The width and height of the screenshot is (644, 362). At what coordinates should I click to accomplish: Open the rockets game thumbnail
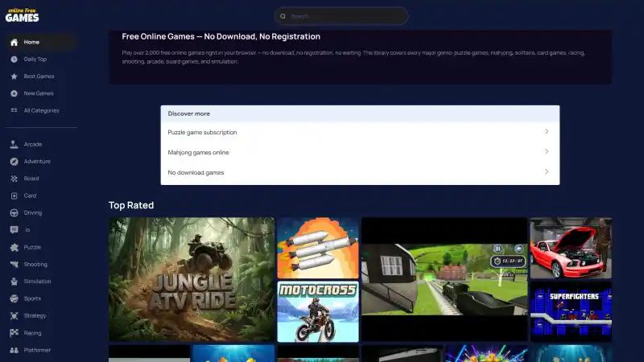pyautogui.click(x=318, y=248)
